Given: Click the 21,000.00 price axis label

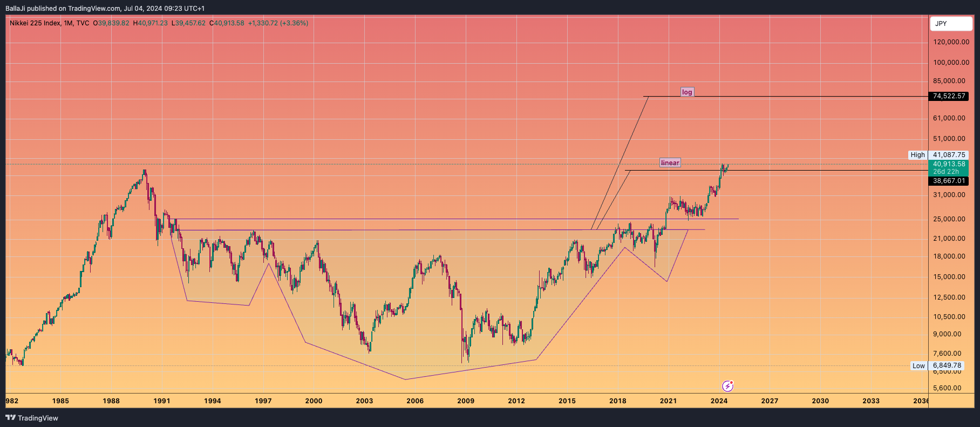Looking at the screenshot, I should point(949,239).
